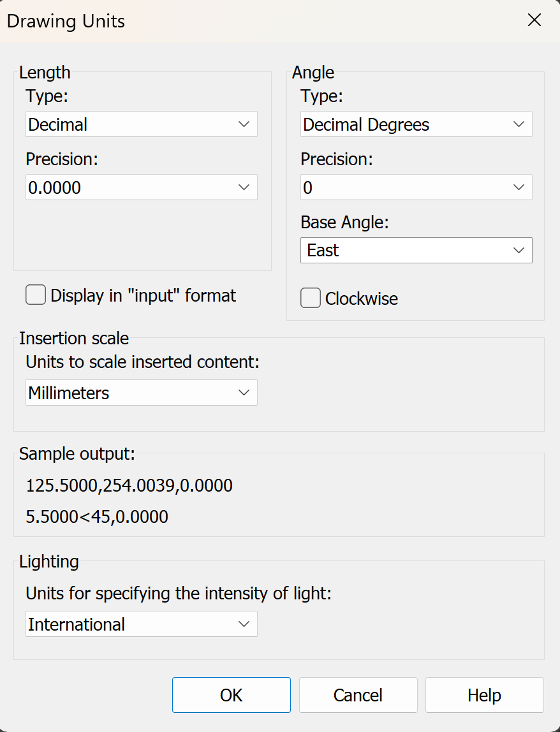The height and width of the screenshot is (732, 560).
Task: Click the "Units for specifying the intensity of light:" label
Action: (x=179, y=594)
